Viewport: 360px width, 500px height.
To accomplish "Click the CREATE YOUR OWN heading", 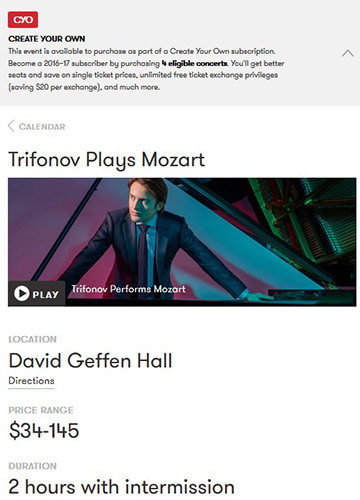I will pyautogui.click(x=47, y=39).
